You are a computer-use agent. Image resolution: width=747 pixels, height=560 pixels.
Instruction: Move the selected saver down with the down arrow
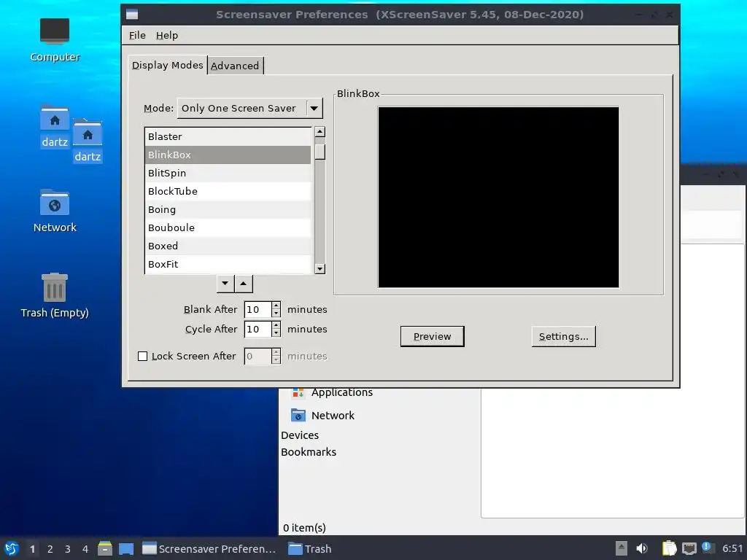(x=225, y=284)
